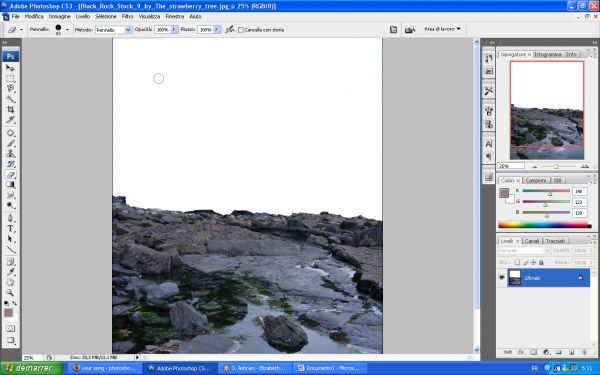600x375 pixels.
Task: Open Area di lavoro dropdown
Action: click(442, 29)
